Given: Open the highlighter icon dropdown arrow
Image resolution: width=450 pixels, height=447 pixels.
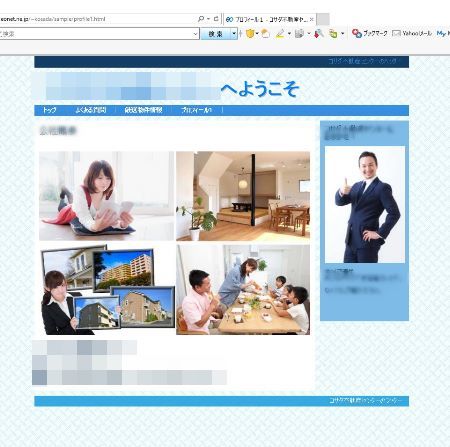Looking at the screenshot, I should pos(289,33).
